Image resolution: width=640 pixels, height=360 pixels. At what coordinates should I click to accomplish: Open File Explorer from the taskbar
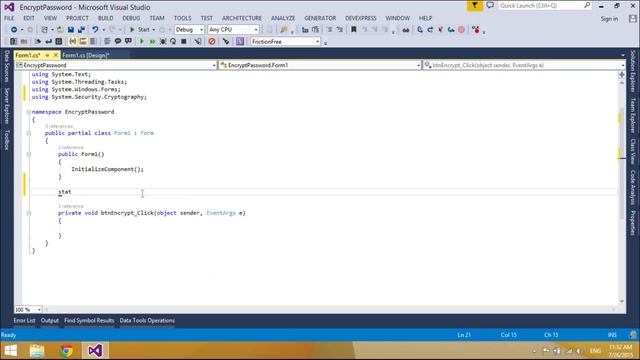37,351
